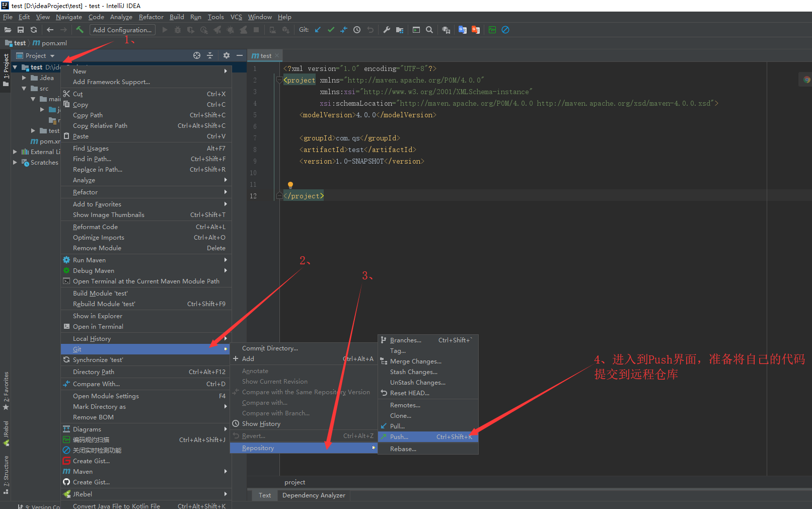
Task: Click the Open folder toolbar icon
Action: point(8,30)
